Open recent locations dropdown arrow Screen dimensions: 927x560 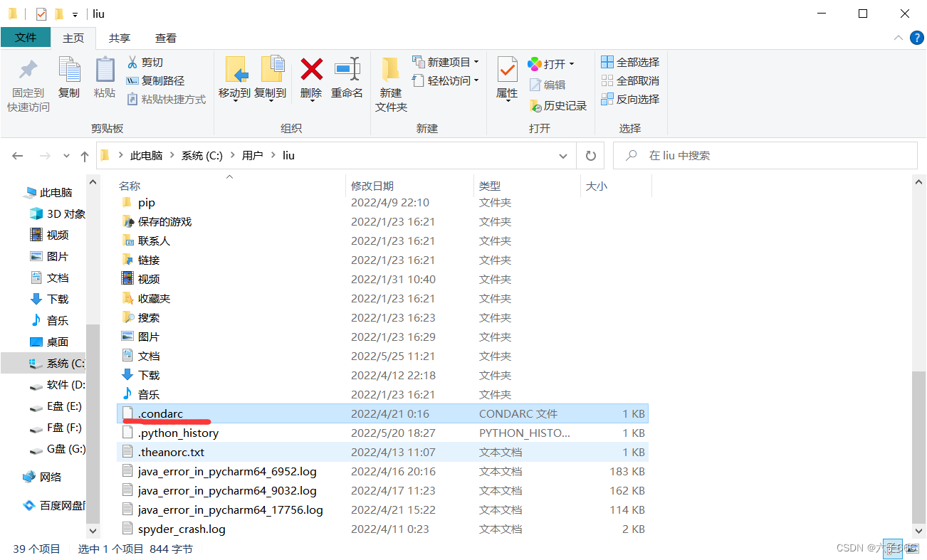(x=67, y=156)
